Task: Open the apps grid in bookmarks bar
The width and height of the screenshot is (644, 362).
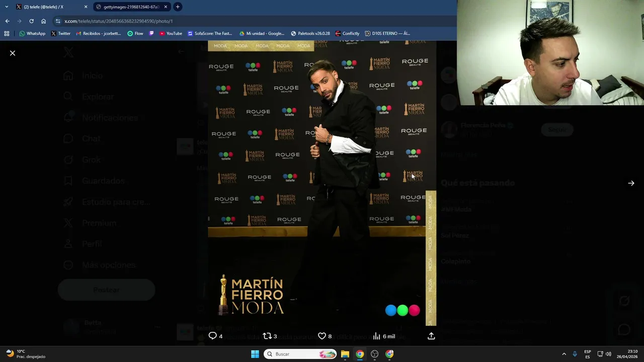Action: (x=7, y=34)
